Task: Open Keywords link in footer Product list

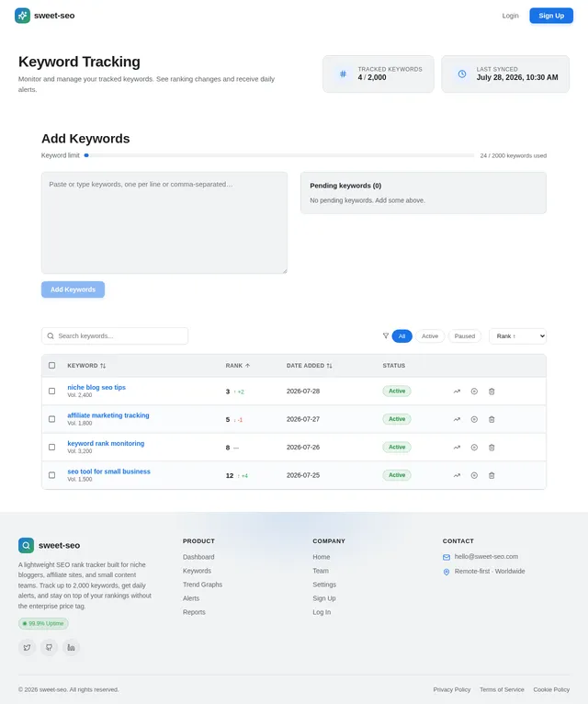Action: pos(197,571)
